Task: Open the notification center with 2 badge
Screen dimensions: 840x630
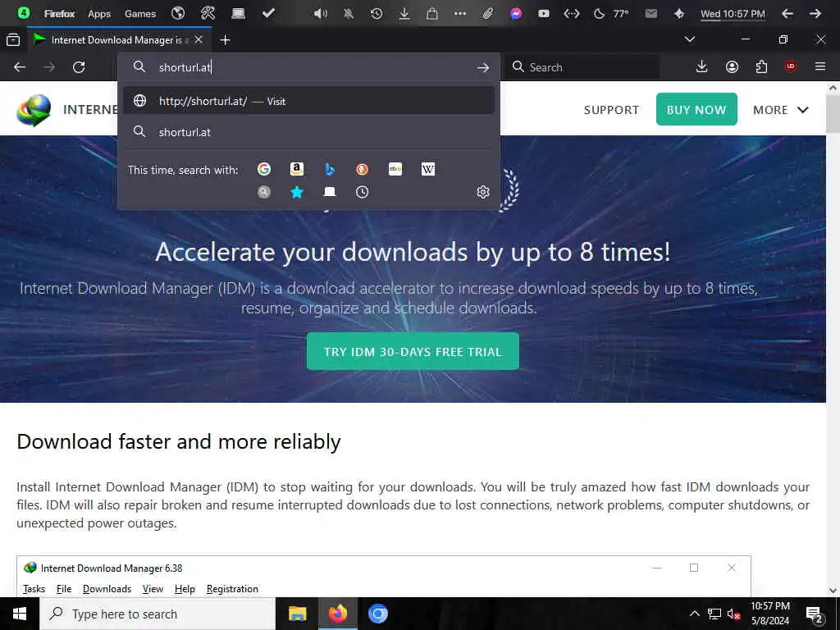Action: (x=815, y=614)
